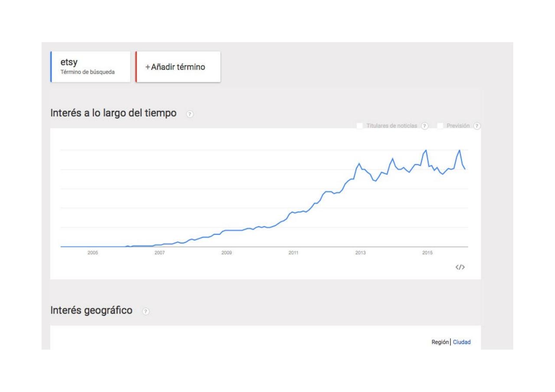Switch to the Región tab
The height and width of the screenshot is (392, 555).
(440, 342)
